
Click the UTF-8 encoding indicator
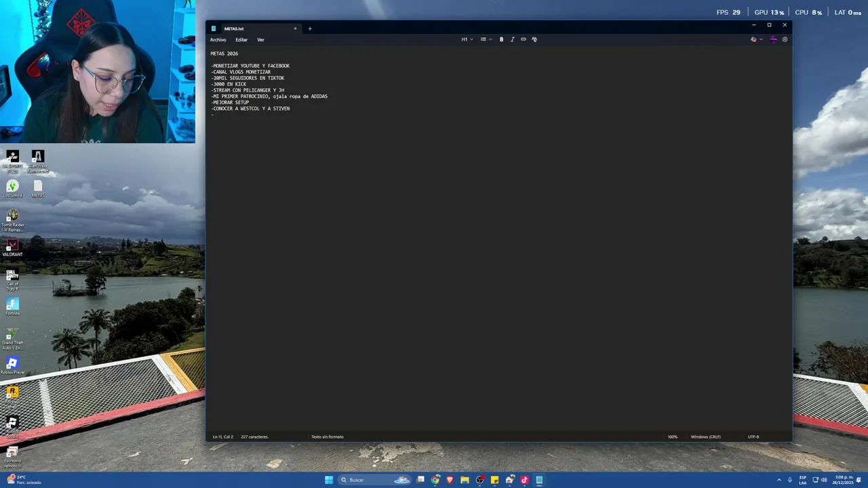click(x=753, y=436)
